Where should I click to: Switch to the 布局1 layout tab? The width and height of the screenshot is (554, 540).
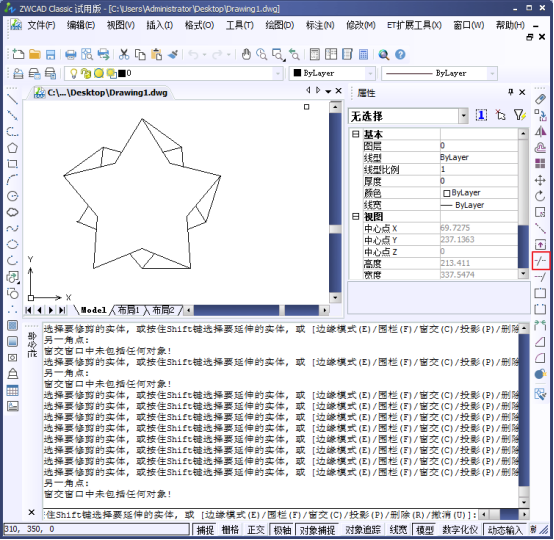[x=128, y=310]
